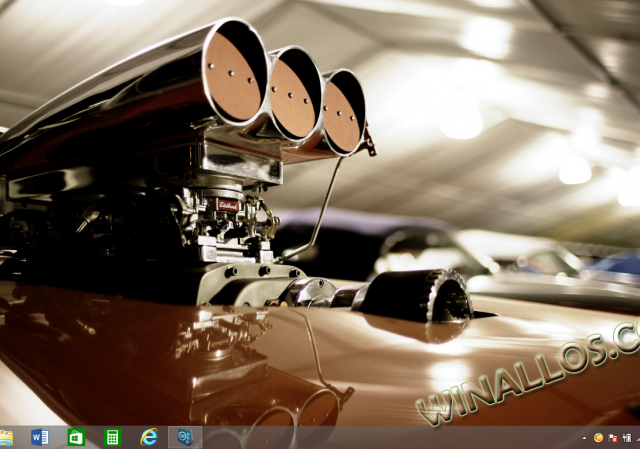This screenshot has width=640, height=449.
Task: Launch the green Calculator app
Action: pyautogui.click(x=112, y=437)
